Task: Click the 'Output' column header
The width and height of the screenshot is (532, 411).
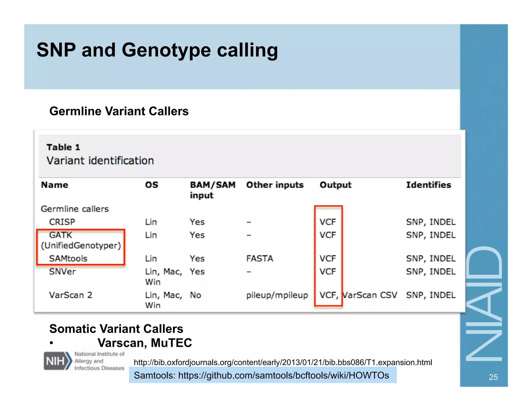Action: coord(336,185)
